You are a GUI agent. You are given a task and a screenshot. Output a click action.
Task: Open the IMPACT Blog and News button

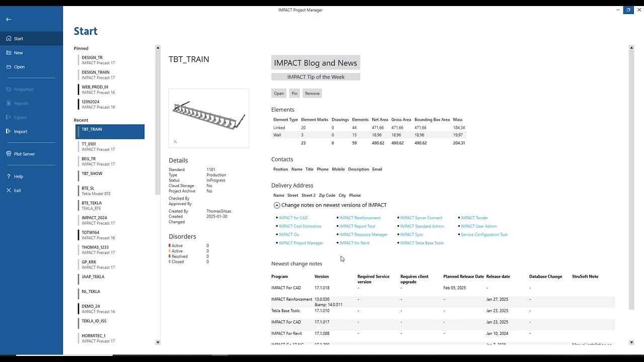[315, 63]
